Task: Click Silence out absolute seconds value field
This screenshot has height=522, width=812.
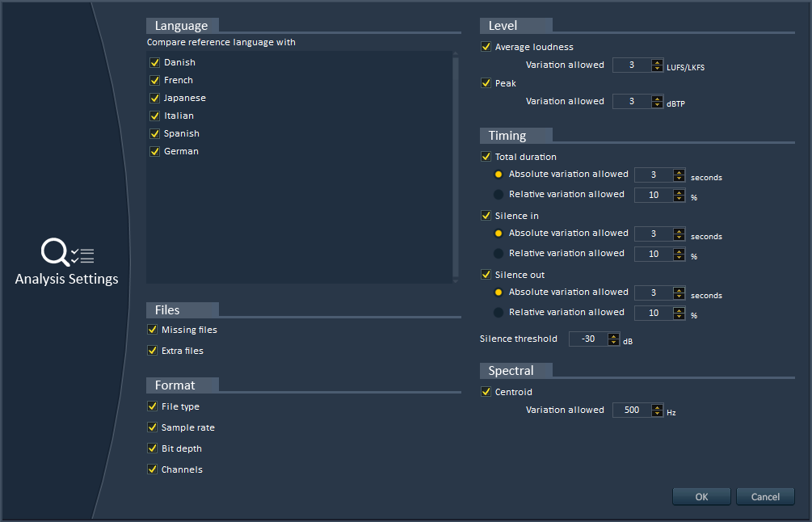Action: [x=654, y=293]
